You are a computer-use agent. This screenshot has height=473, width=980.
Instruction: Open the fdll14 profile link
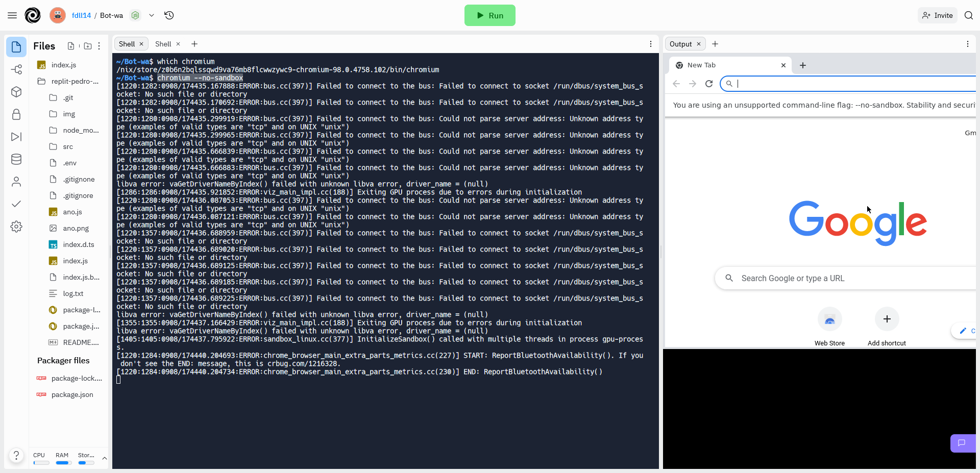(81, 15)
